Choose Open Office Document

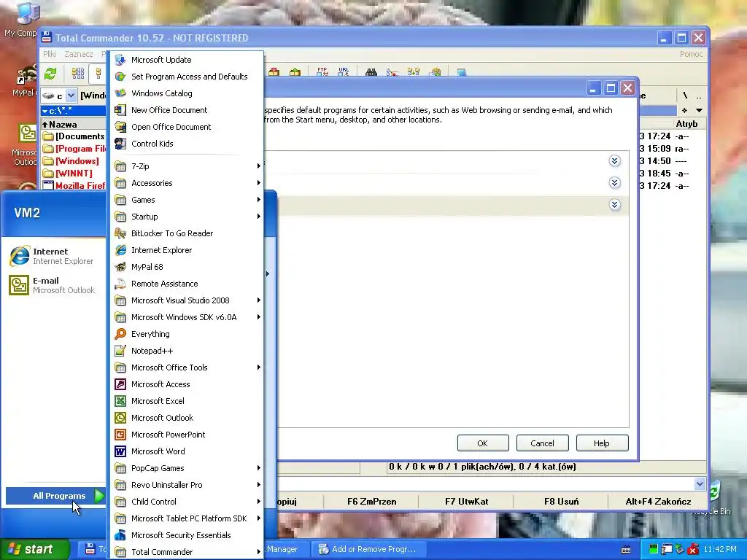[187, 127]
